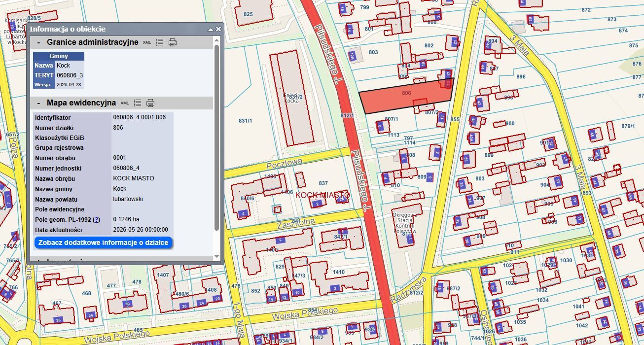Click the Okręgowa Stacja Kontroli Pojazdów label

click(405, 223)
